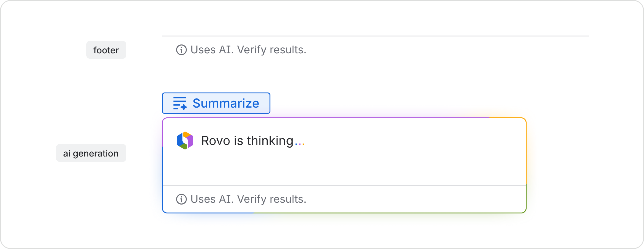Screen dimensions: 644x249
Task: Click the AI summarize lines glyph
Action: click(179, 103)
